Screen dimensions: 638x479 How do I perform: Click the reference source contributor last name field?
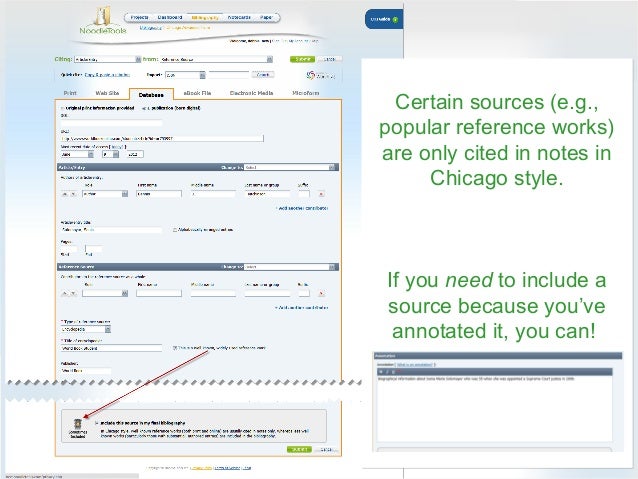coord(267,293)
